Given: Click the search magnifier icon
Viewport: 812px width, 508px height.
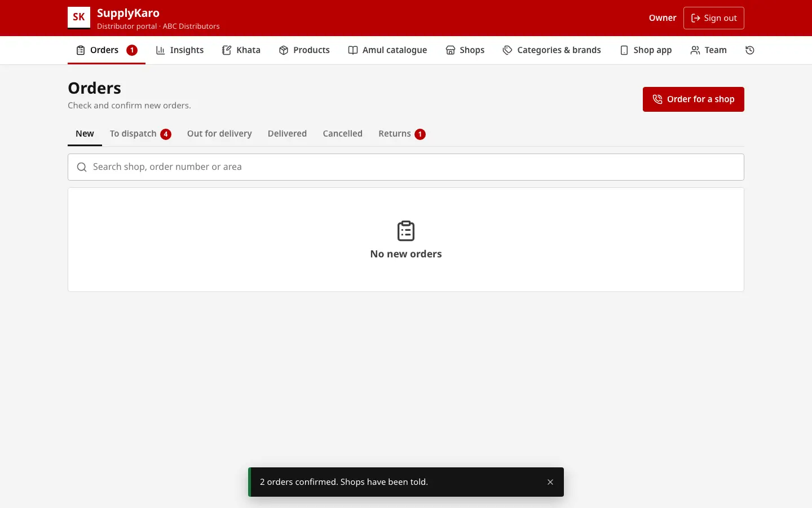Looking at the screenshot, I should click(x=82, y=167).
